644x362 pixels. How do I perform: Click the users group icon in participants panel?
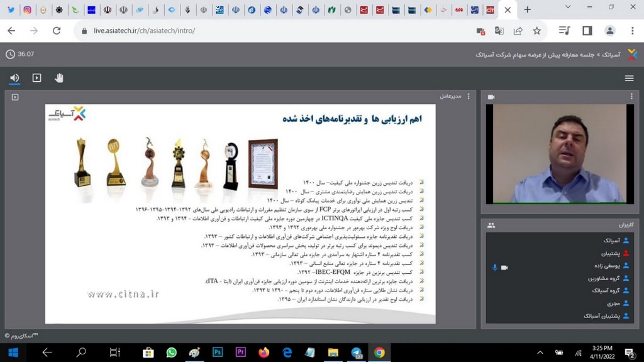tap(491, 225)
